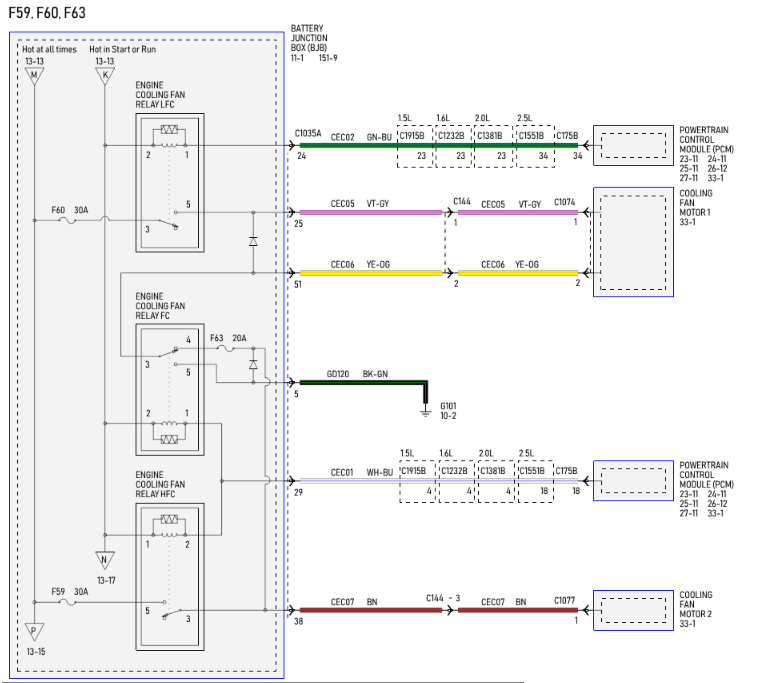Click the 13-15 page reference

click(x=35, y=651)
